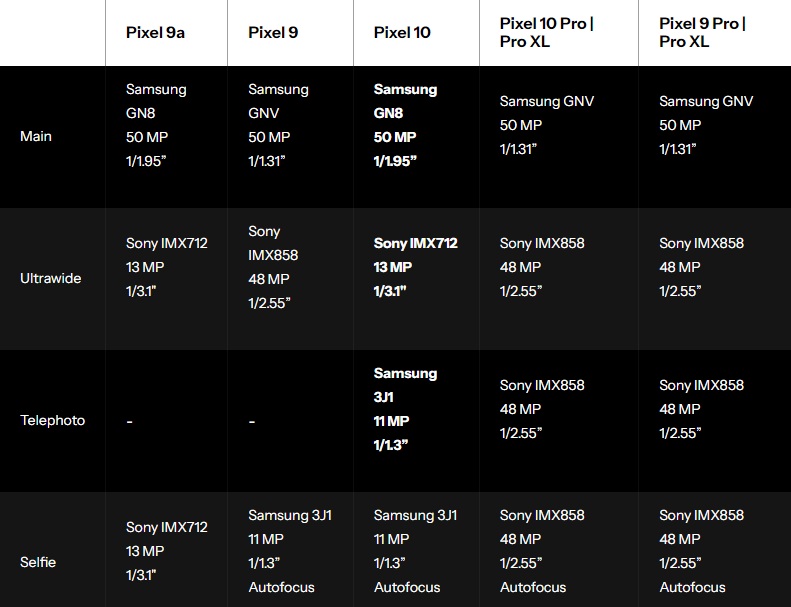Select the Pixel 9 column header
The width and height of the screenshot is (791, 607).
point(273,32)
